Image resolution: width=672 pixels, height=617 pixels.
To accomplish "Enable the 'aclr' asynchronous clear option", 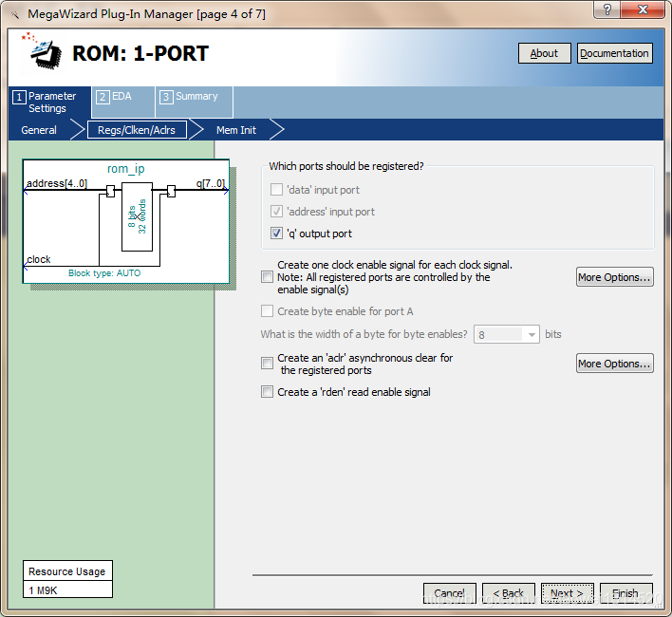I will (267, 364).
